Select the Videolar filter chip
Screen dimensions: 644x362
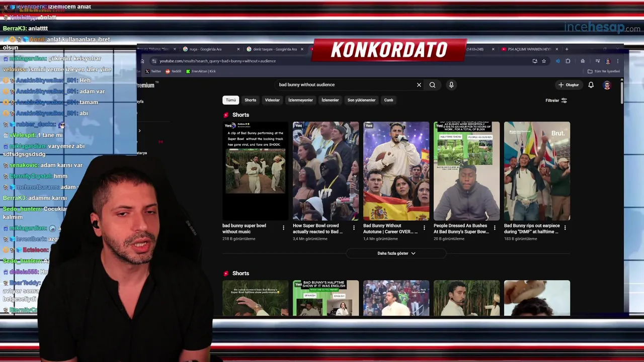pos(272,100)
